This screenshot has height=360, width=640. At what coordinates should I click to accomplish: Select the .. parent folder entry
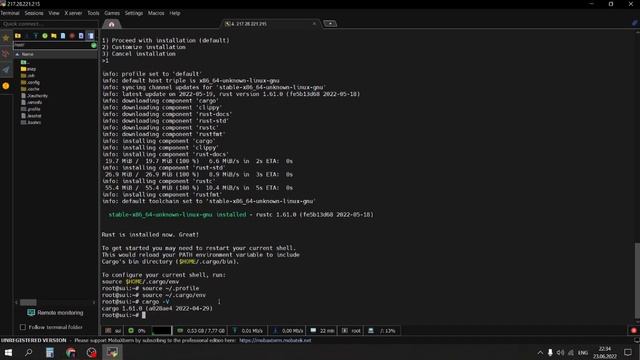tap(25, 62)
